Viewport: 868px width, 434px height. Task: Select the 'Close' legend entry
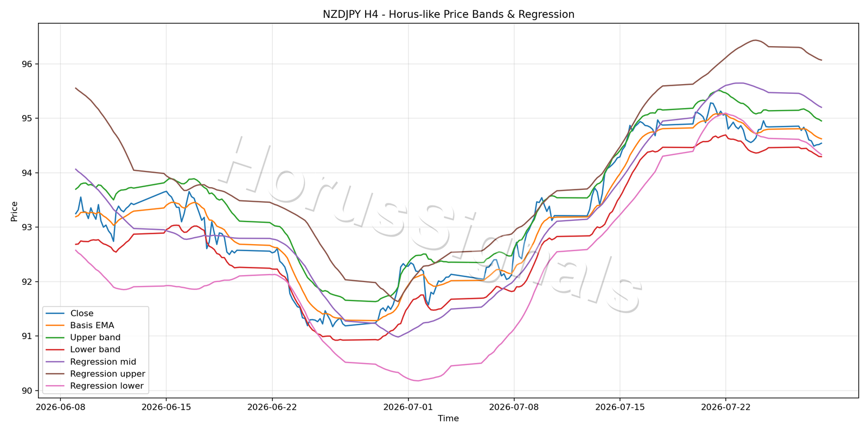pyautogui.click(x=81, y=314)
